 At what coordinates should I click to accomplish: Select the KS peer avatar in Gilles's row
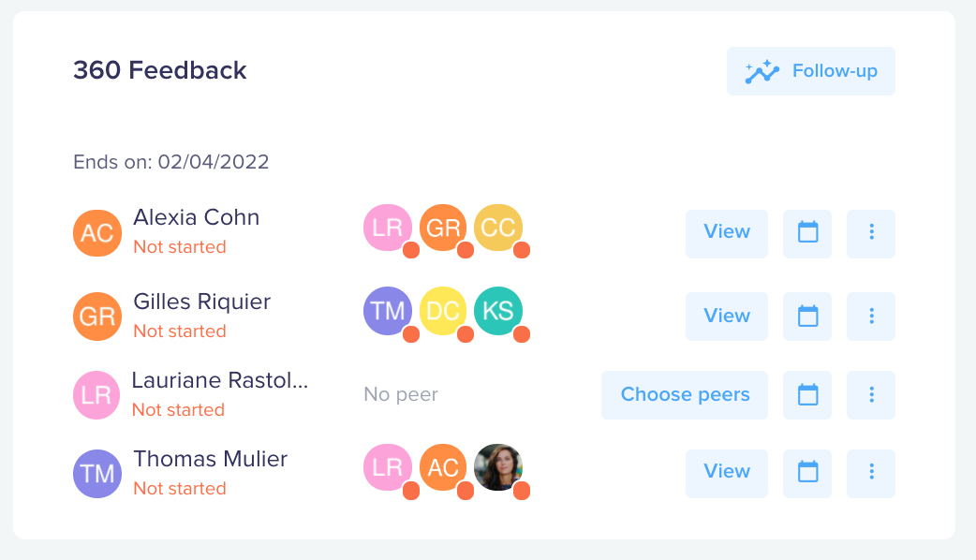[498, 311]
